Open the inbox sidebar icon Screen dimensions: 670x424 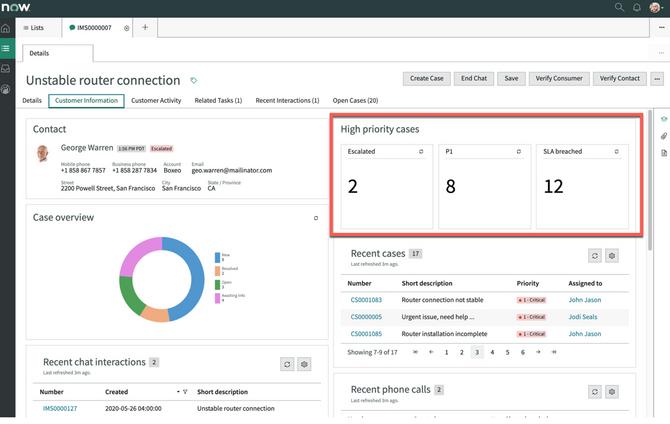click(x=6, y=68)
